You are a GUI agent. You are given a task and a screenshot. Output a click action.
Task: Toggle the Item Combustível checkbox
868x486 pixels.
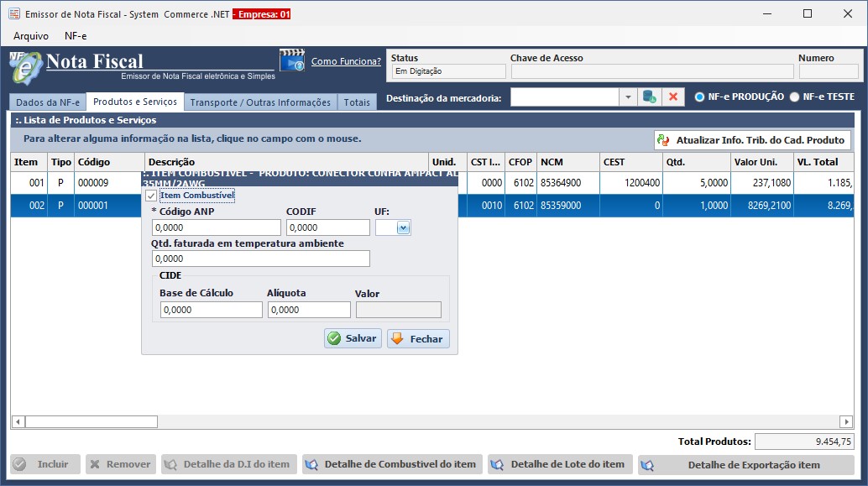(151, 196)
